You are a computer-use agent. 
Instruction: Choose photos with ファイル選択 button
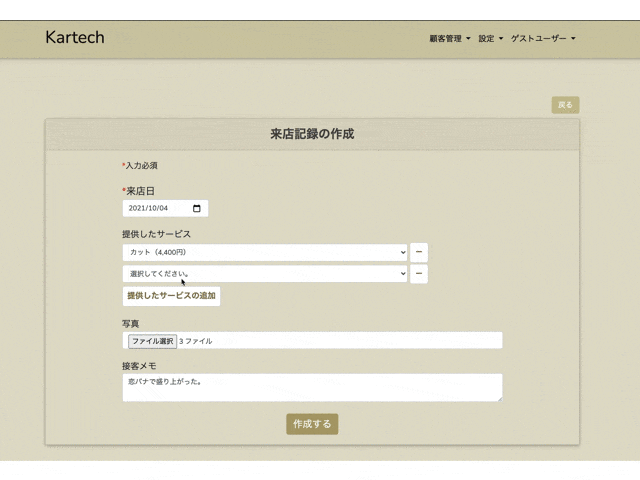[x=152, y=341]
